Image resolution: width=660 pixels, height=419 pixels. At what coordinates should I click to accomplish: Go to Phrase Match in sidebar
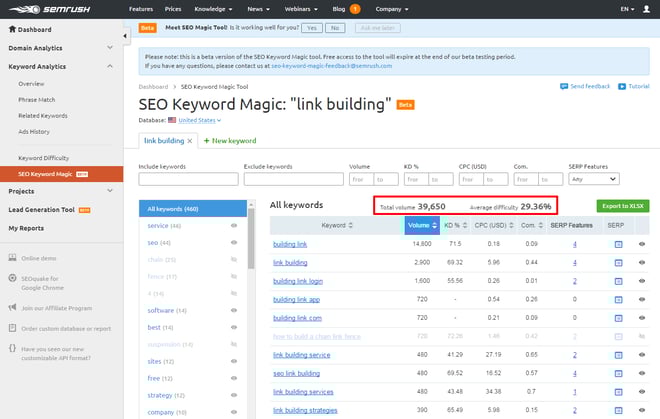tap(37, 100)
